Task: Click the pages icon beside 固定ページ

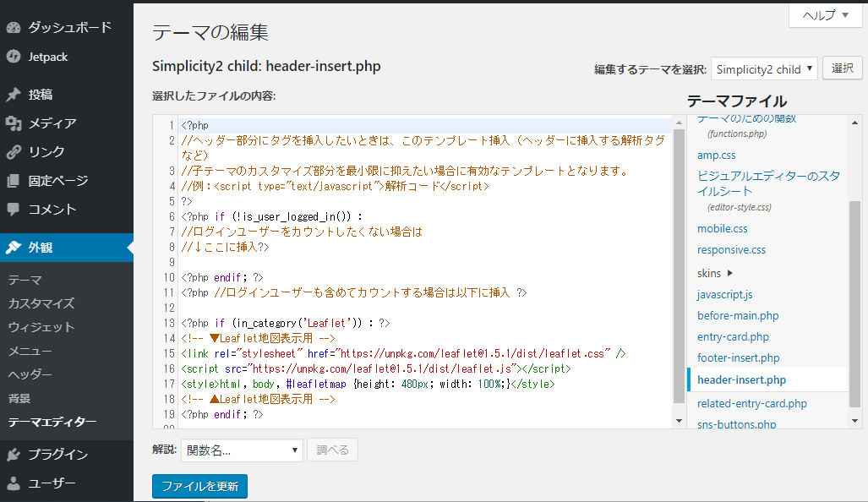Action: [x=14, y=180]
